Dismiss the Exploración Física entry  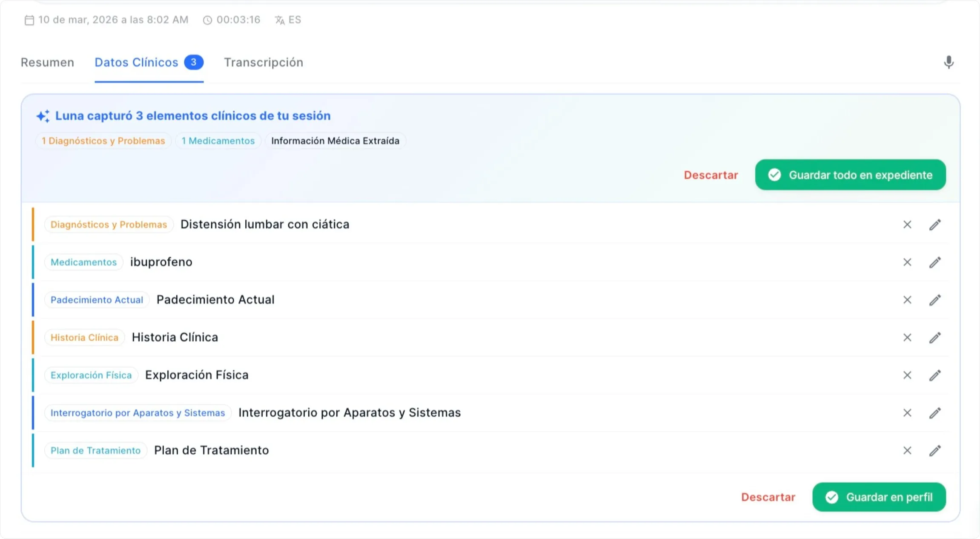pyautogui.click(x=907, y=375)
